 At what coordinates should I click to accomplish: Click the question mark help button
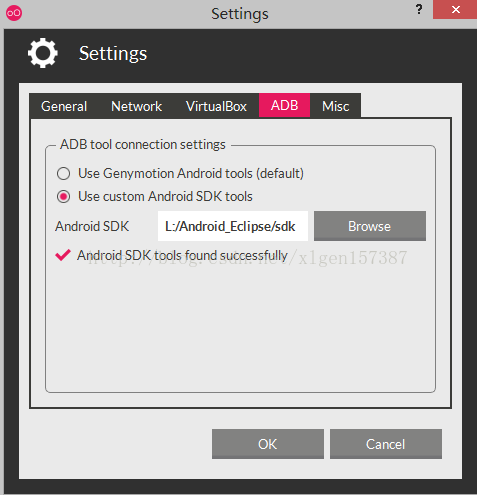tap(419, 9)
